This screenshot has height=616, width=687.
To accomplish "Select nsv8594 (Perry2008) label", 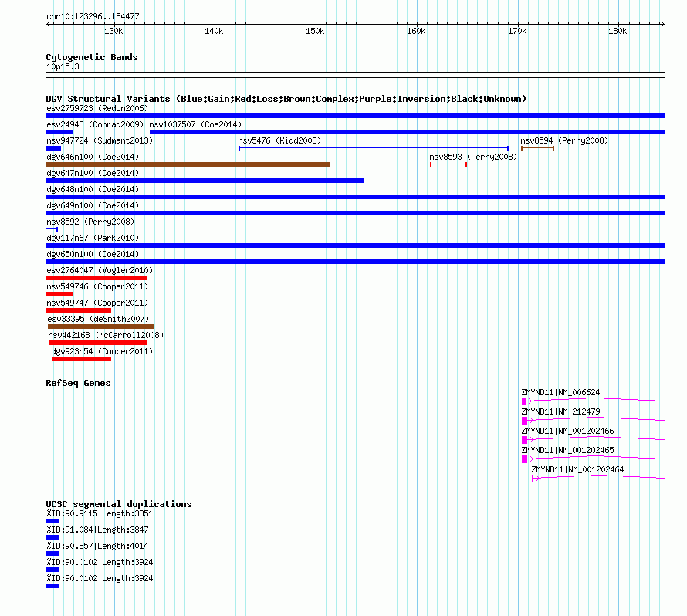I will coord(564,140).
